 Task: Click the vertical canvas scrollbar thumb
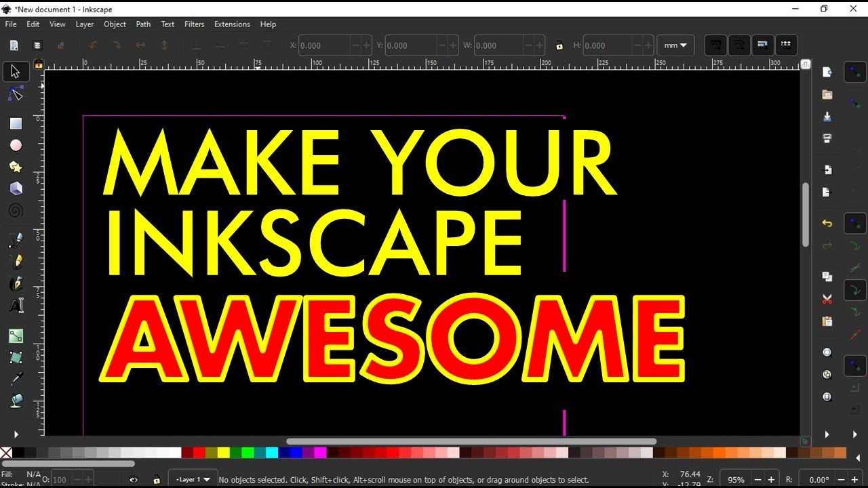pyautogui.click(x=806, y=214)
